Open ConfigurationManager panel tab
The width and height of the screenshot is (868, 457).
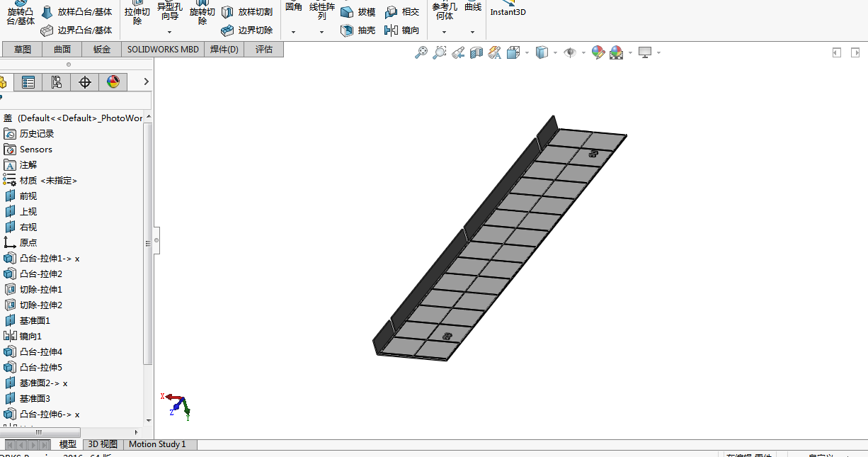point(56,82)
